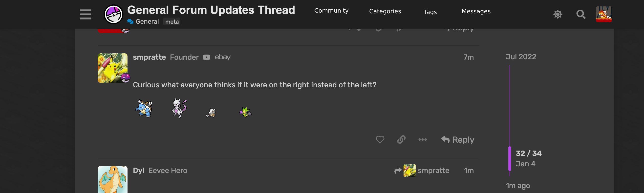
Task: Open the search magnifier
Action: coord(580,14)
